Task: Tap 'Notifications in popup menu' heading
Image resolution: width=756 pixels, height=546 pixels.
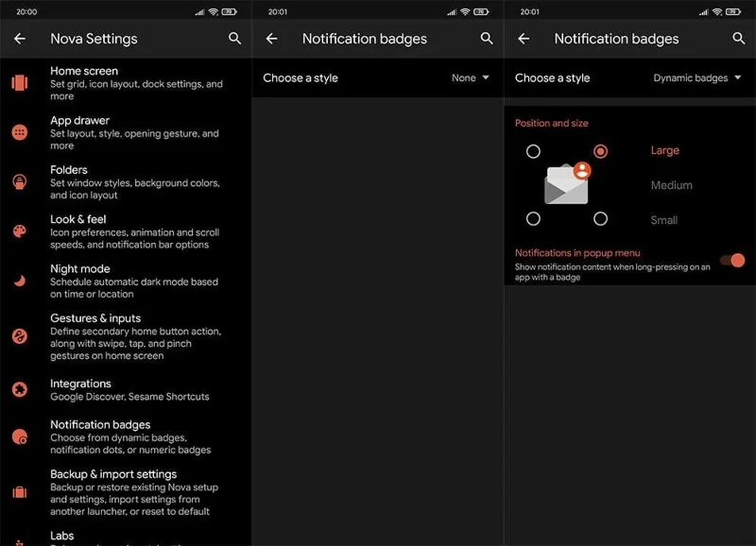Action: point(577,252)
